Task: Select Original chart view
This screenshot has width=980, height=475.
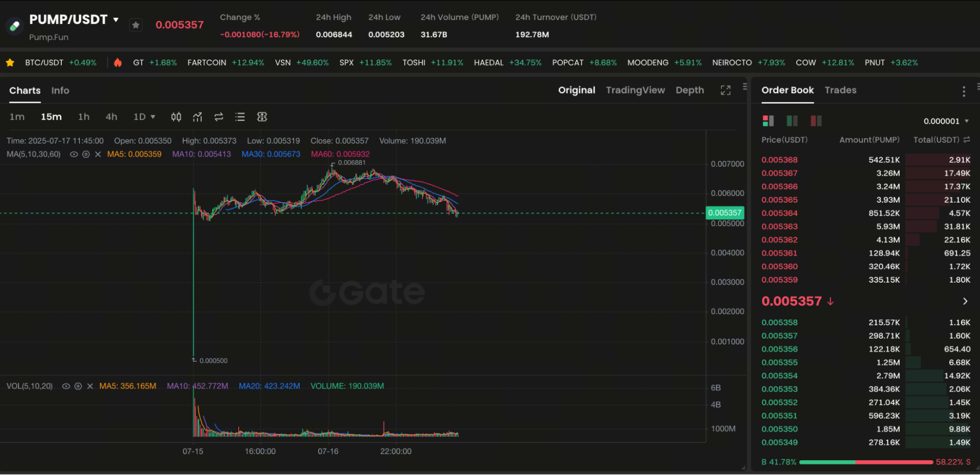Action: tap(577, 90)
